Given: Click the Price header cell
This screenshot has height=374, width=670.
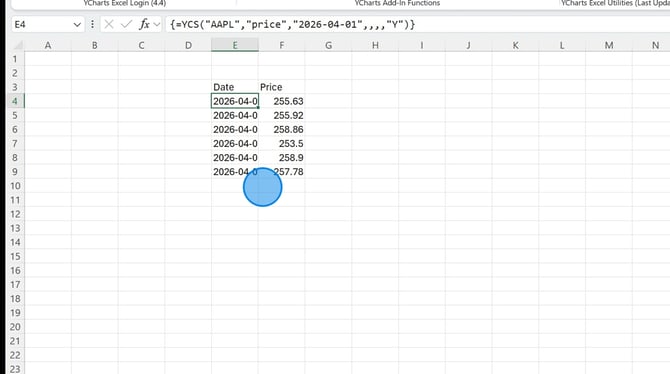Looking at the screenshot, I should [x=282, y=87].
